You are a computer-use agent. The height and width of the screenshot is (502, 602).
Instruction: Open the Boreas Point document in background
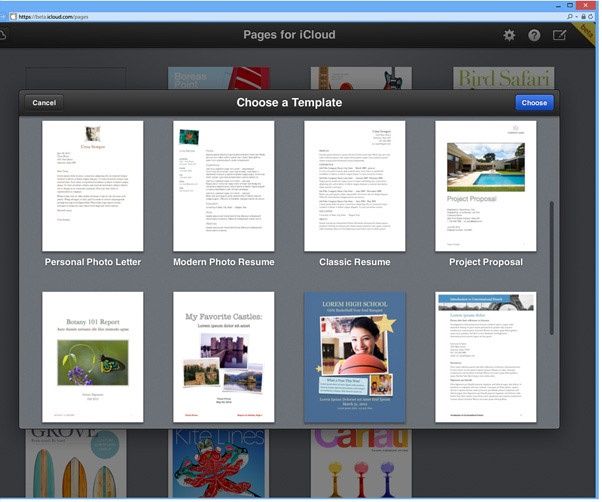click(x=219, y=78)
